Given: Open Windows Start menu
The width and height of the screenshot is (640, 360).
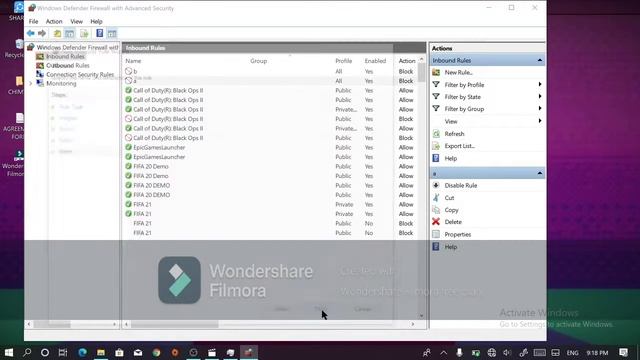Looking at the screenshot, I should point(9,352).
